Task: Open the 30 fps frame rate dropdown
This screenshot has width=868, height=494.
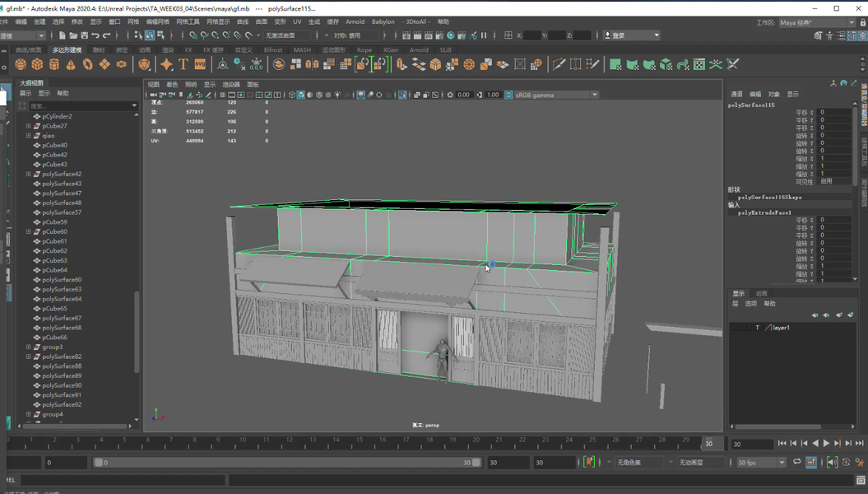Action: pyautogui.click(x=761, y=463)
